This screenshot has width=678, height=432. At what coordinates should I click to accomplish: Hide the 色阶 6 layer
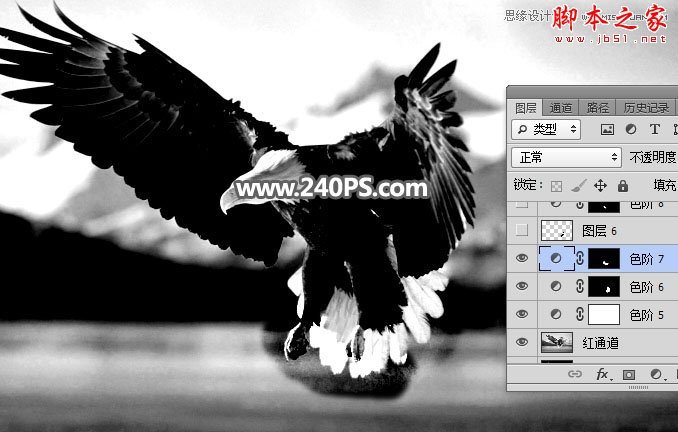[522, 286]
